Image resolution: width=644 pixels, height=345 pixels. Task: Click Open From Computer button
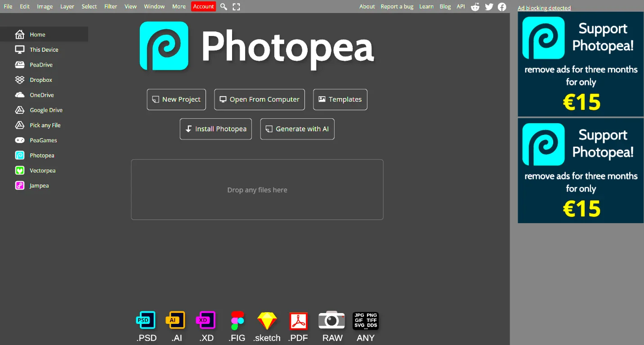(259, 99)
